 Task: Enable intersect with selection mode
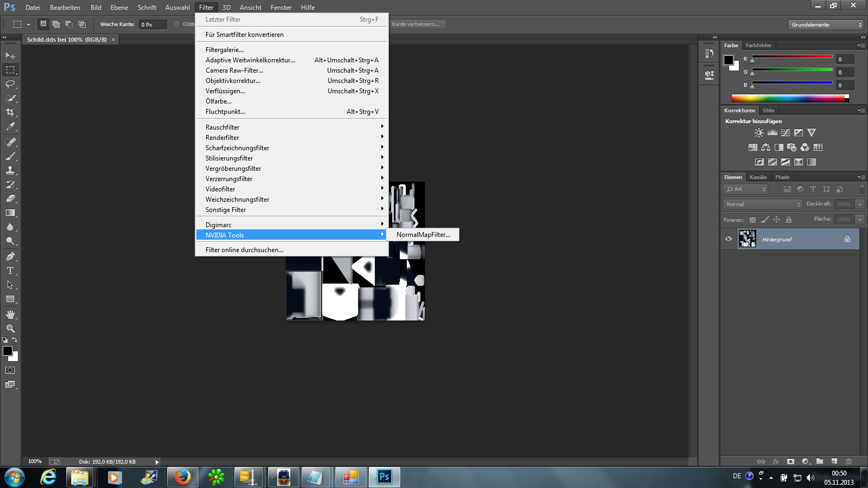pos(82,24)
